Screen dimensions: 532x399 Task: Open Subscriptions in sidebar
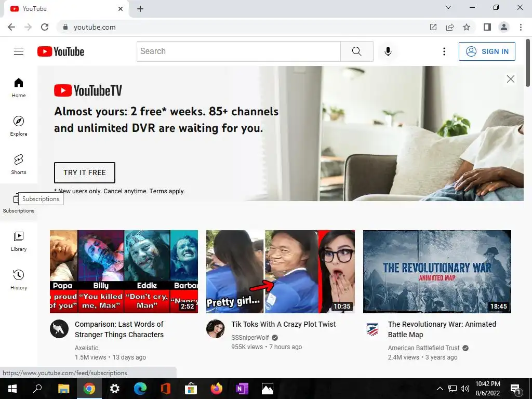19,203
